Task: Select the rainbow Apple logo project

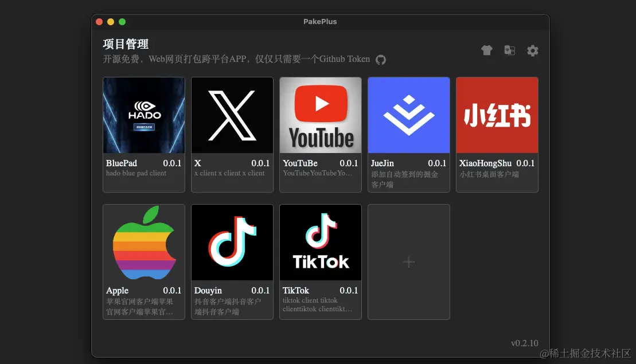Action: (x=144, y=242)
